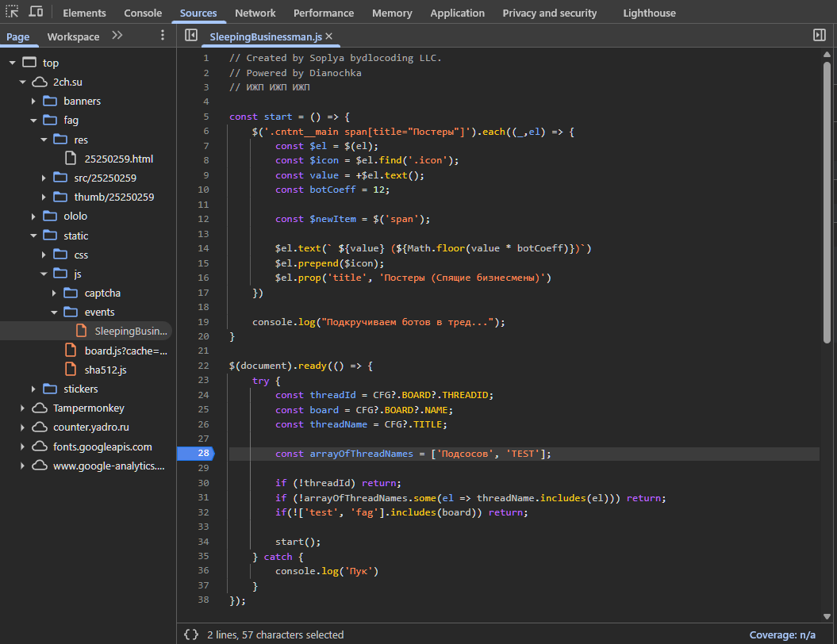
Task: Open the navigator three-dot options menu
Action: pyautogui.click(x=163, y=36)
